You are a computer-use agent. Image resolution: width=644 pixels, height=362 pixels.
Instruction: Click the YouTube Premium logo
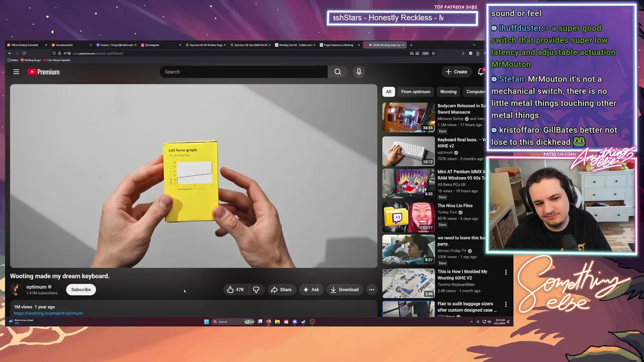point(43,72)
